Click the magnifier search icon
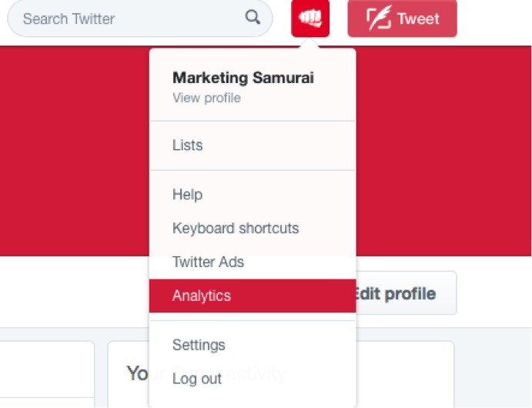Image resolution: width=532 pixels, height=408 pixels. tap(253, 17)
